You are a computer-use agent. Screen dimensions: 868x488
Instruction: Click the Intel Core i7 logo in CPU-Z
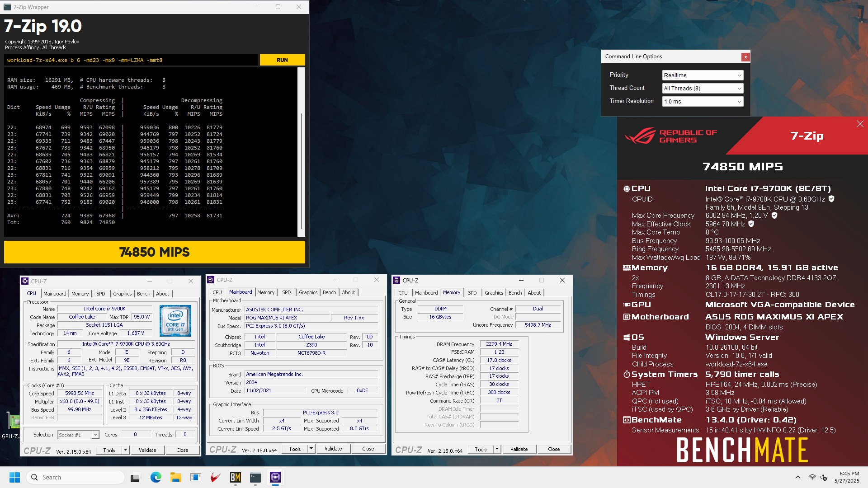click(175, 321)
